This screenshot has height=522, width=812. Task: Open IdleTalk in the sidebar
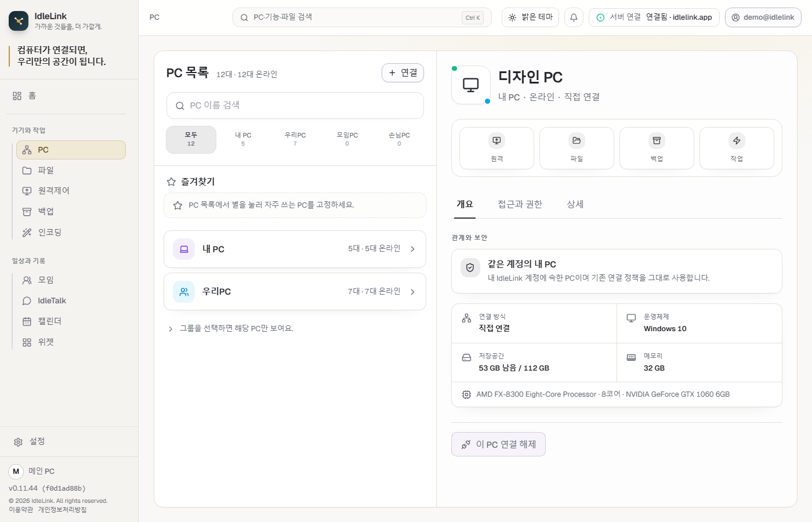(71, 300)
